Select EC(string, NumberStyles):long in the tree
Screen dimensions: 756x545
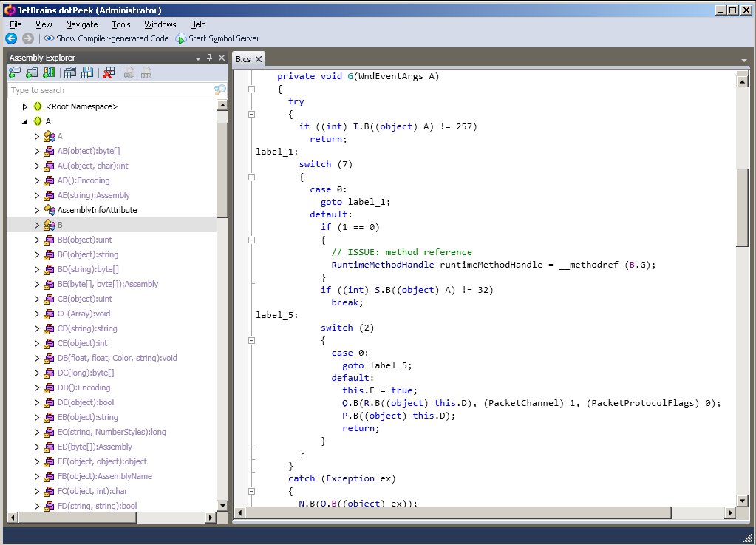[x=112, y=432]
